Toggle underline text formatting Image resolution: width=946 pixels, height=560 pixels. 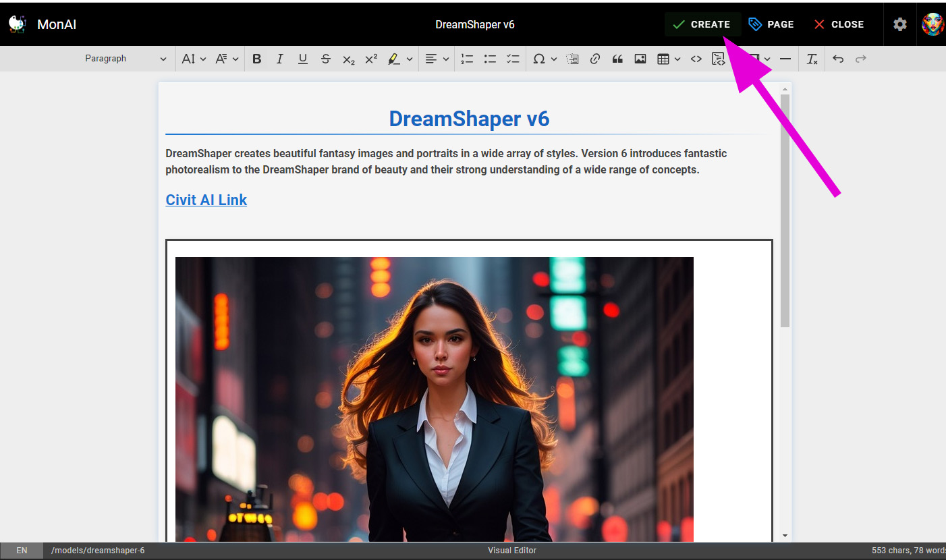coord(302,59)
